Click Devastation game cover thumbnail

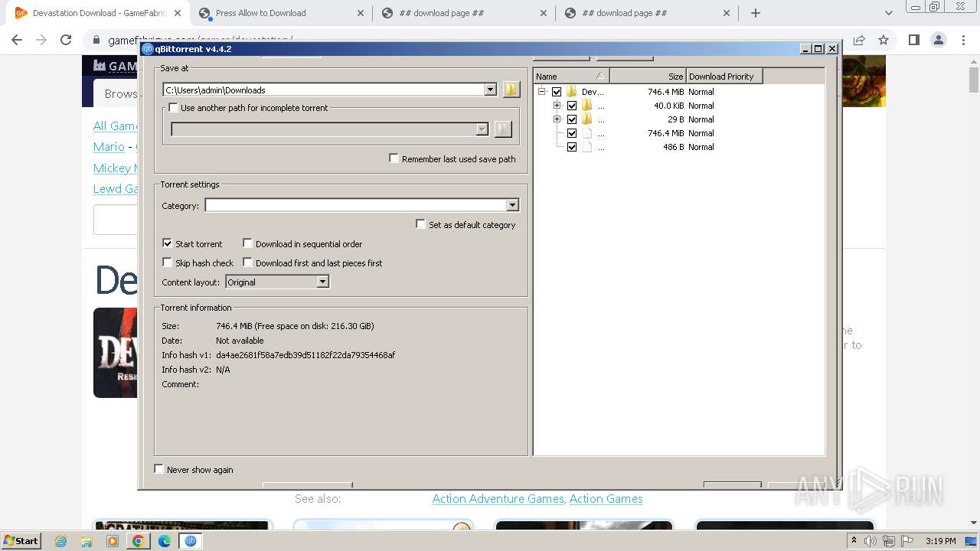[x=115, y=353]
